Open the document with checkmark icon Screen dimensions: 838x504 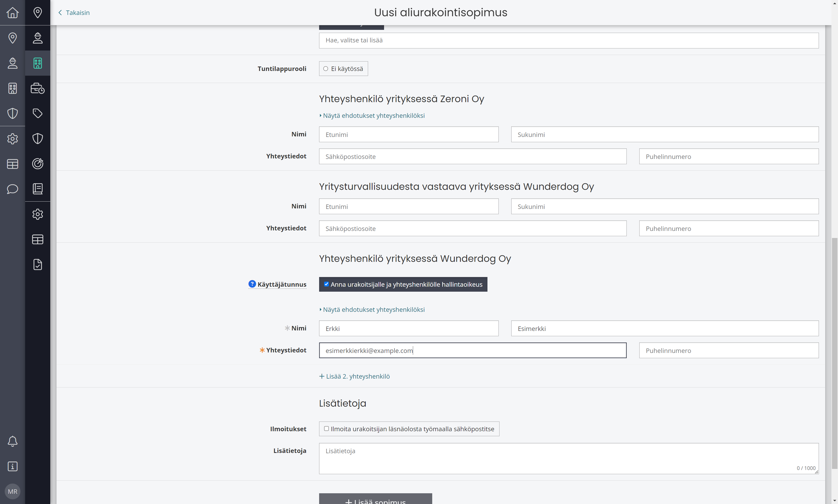38,264
